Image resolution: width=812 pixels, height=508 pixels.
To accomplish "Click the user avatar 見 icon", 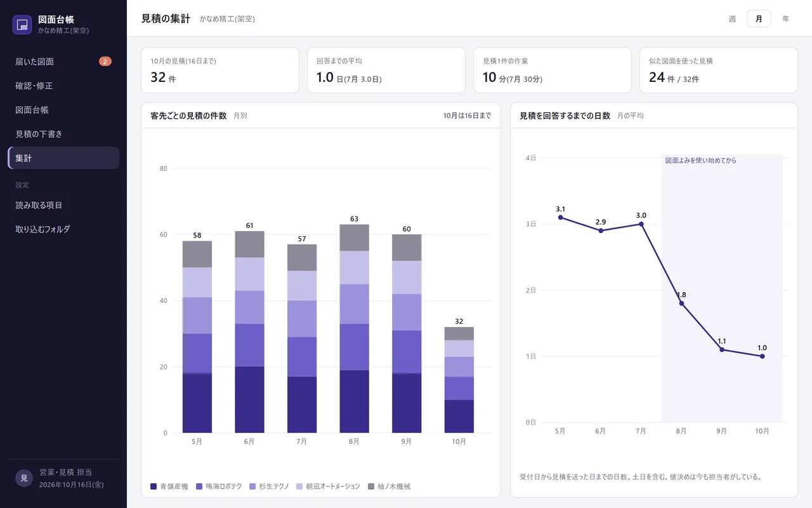I will click(x=24, y=478).
